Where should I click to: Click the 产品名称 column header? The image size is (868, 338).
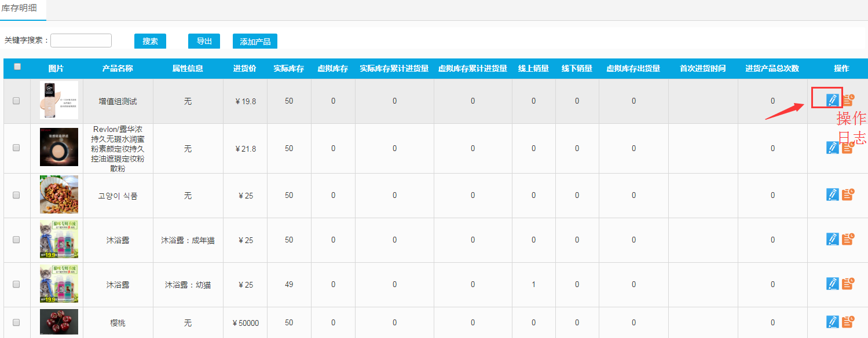point(118,68)
